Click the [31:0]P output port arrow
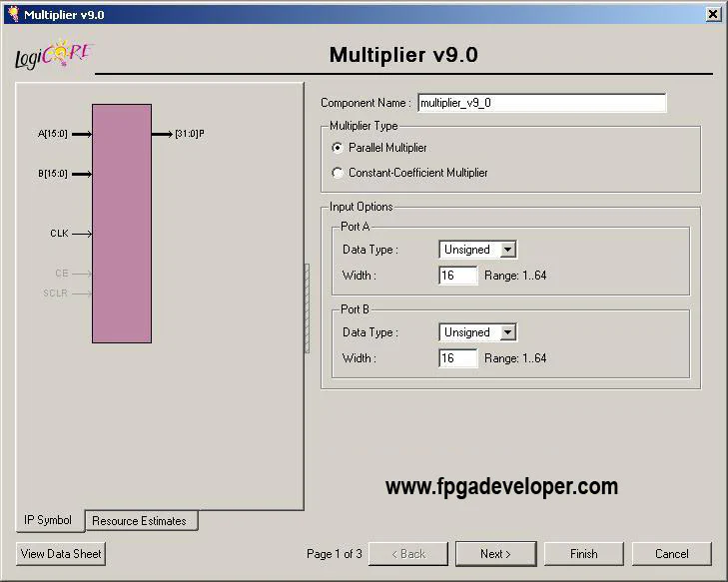Viewport: 728px width, 582px height. pos(162,134)
